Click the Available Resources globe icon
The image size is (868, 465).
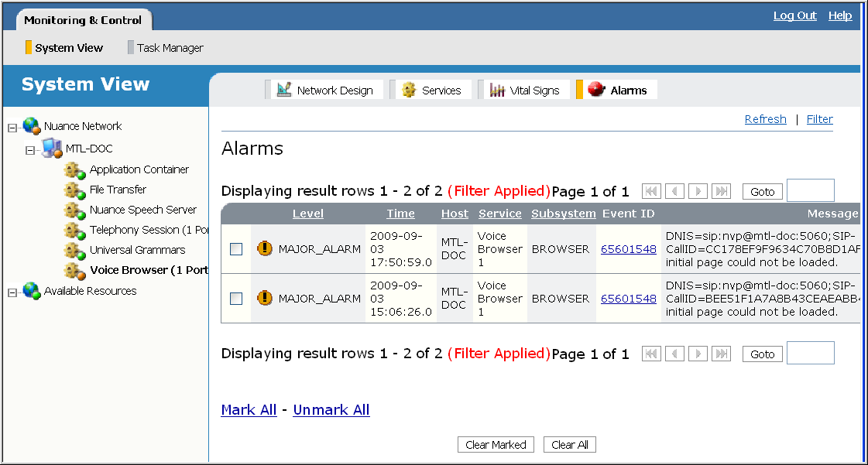click(x=32, y=291)
